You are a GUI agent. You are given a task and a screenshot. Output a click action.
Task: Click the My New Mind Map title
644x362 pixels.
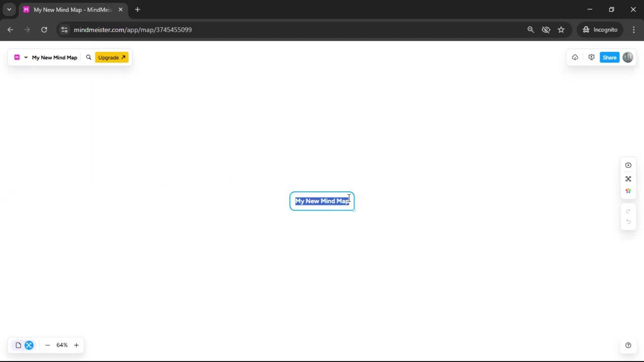click(x=54, y=58)
